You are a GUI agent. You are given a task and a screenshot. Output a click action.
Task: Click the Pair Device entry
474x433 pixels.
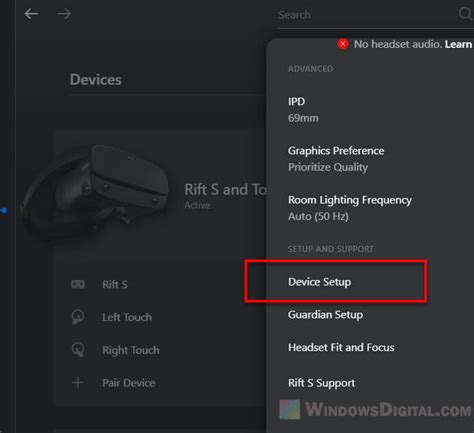click(x=129, y=383)
